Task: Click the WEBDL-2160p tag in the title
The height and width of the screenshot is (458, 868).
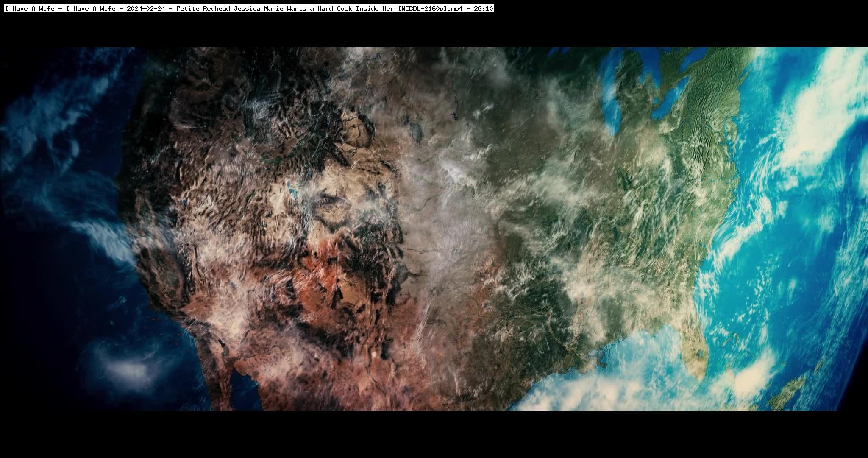Action: (x=422, y=8)
